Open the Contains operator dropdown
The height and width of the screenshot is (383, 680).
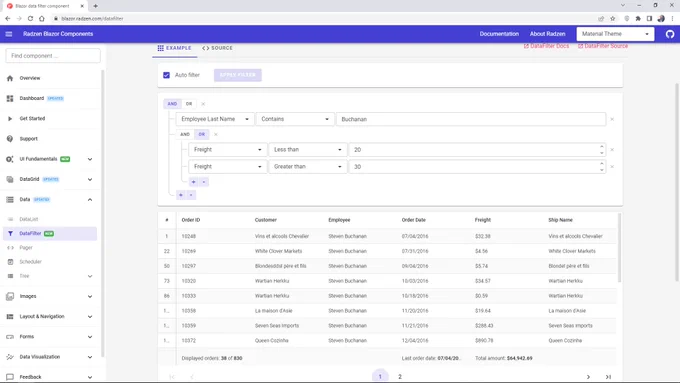[295, 119]
